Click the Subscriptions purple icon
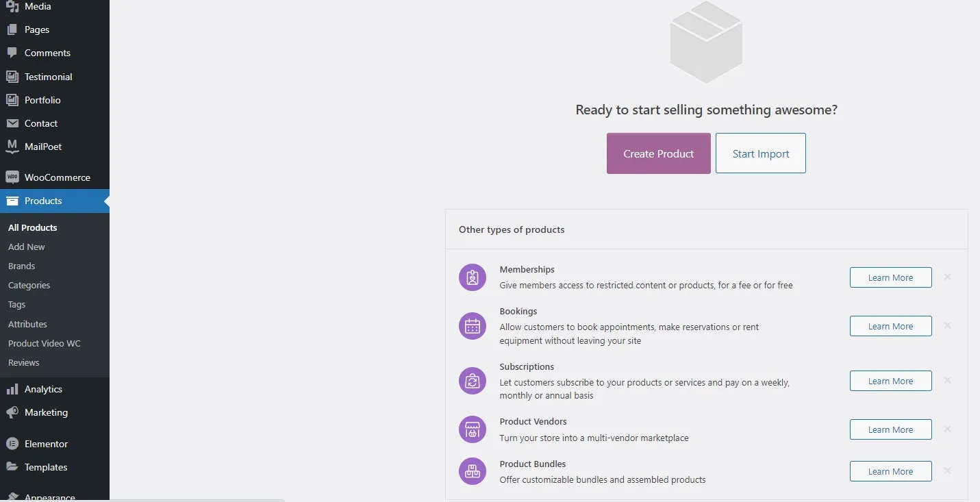The width and height of the screenshot is (980, 502). [x=473, y=381]
